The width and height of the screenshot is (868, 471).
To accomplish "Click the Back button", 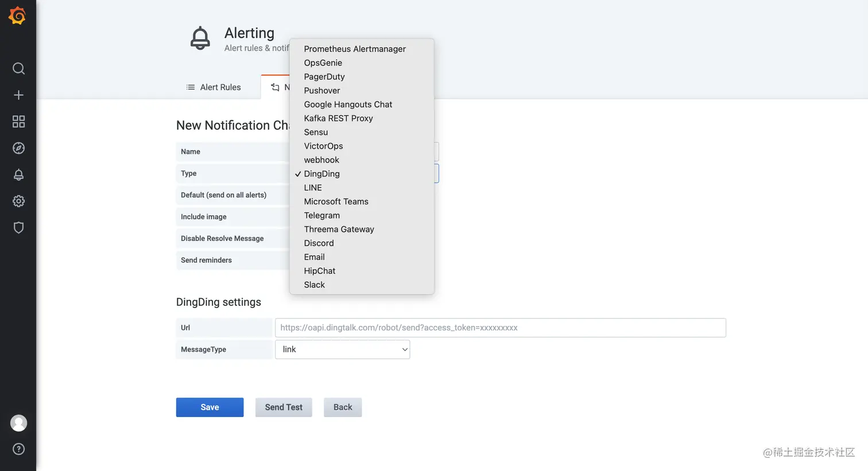I will pos(343,407).
